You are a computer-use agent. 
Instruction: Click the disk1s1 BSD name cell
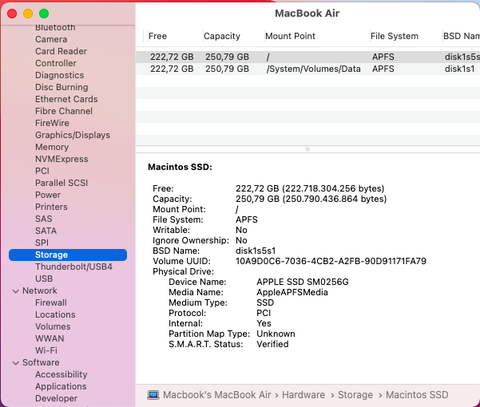click(460, 69)
